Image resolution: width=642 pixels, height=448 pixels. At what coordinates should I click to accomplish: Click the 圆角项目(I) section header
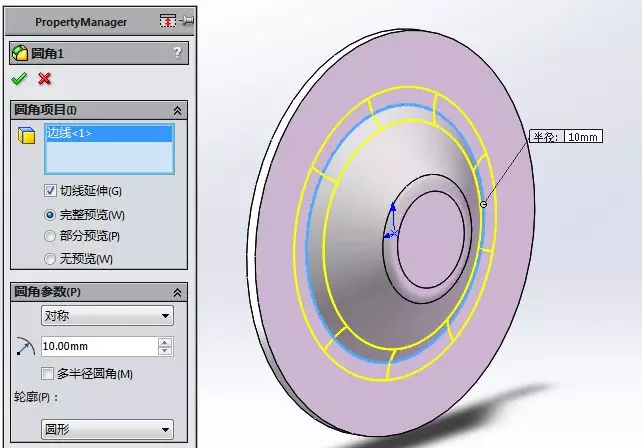coord(99,110)
